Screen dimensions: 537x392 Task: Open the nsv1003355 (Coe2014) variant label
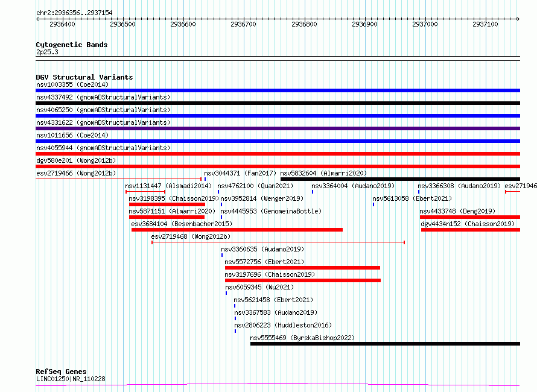coord(72,84)
